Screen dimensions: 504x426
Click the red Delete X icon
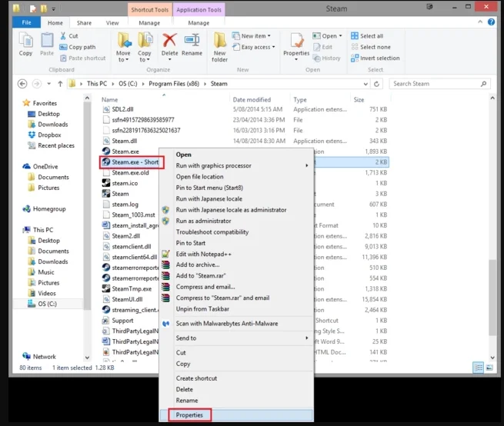click(169, 41)
